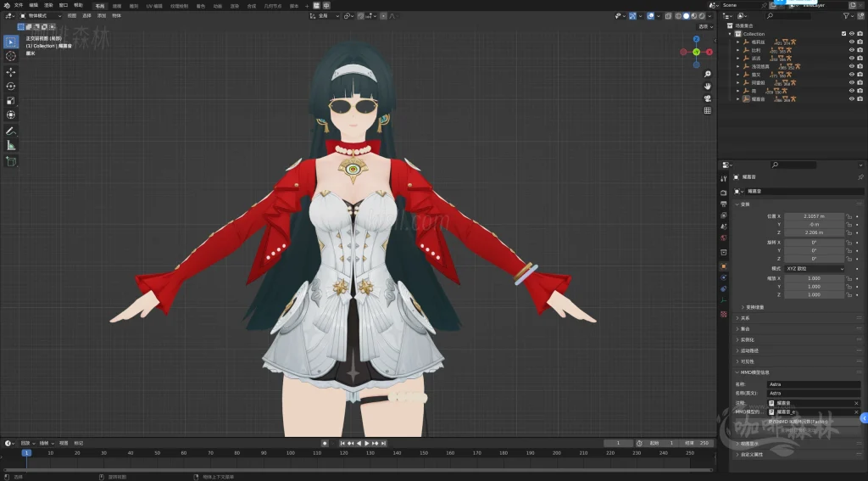Click the 选项 options button in viewport
The width and height of the screenshot is (868, 481).
point(704,26)
